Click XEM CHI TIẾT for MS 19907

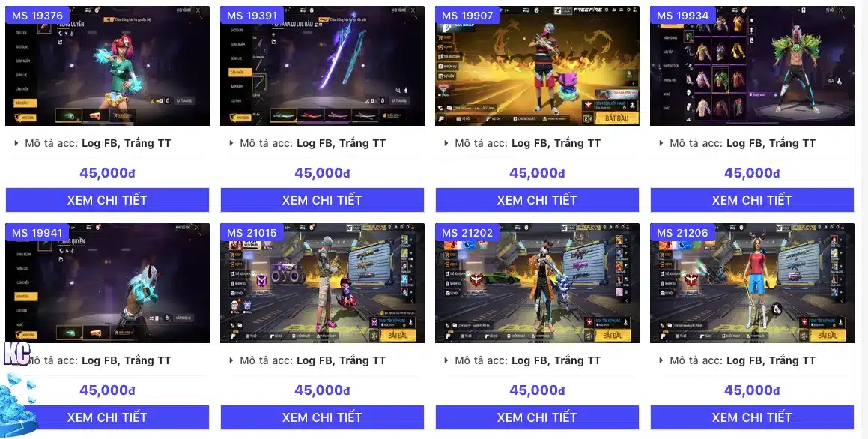click(537, 200)
